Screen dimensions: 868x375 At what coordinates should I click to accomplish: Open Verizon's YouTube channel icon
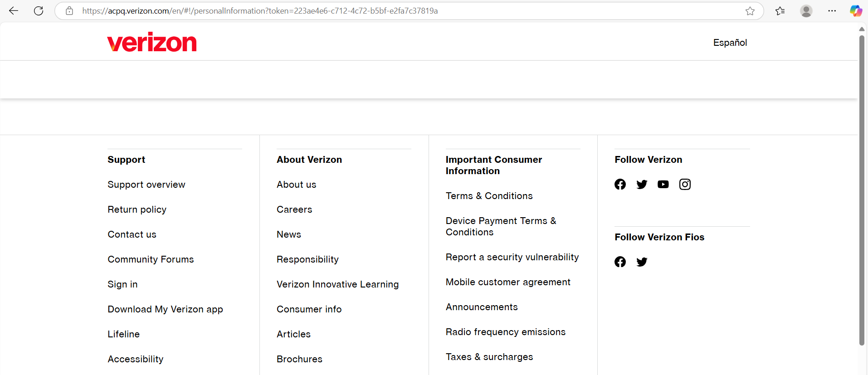click(x=663, y=184)
